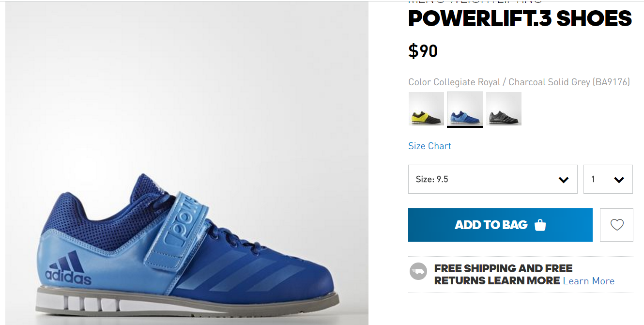Viewport: 644px width, 325px height.
Task: Choose the black and grey shoe variant
Action: coord(504,109)
